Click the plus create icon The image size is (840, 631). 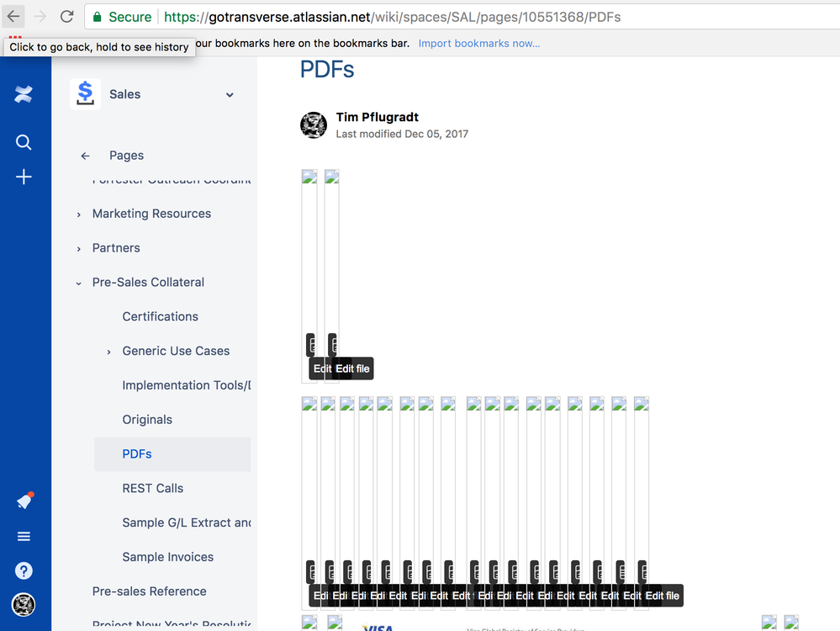[x=24, y=177]
